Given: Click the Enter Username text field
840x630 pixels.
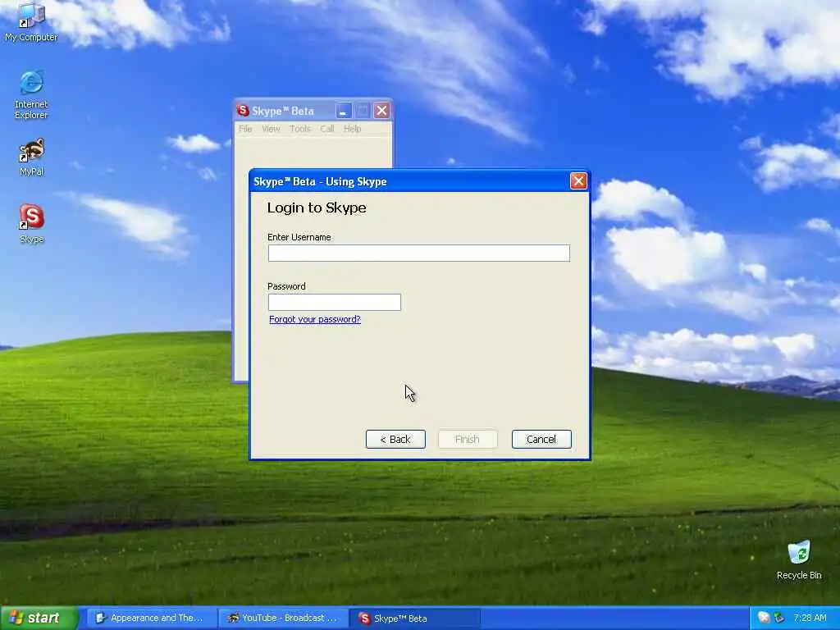Looking at the screenshot, I should [x=419, y=253].
